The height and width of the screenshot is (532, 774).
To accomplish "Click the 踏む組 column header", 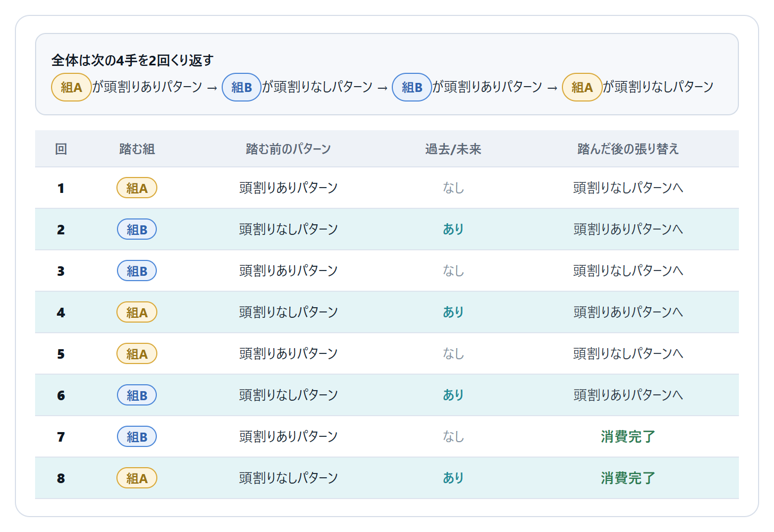I will tap(137, 149).
